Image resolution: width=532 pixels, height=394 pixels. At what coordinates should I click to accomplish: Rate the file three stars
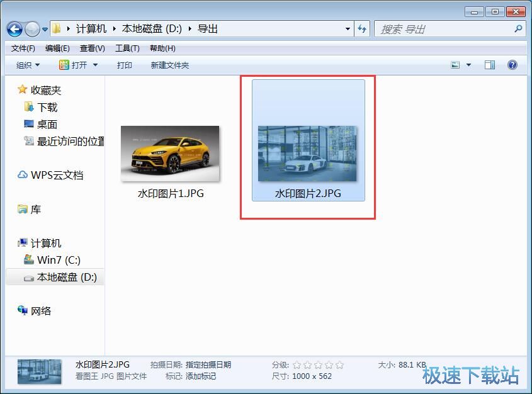click(318, 365)
